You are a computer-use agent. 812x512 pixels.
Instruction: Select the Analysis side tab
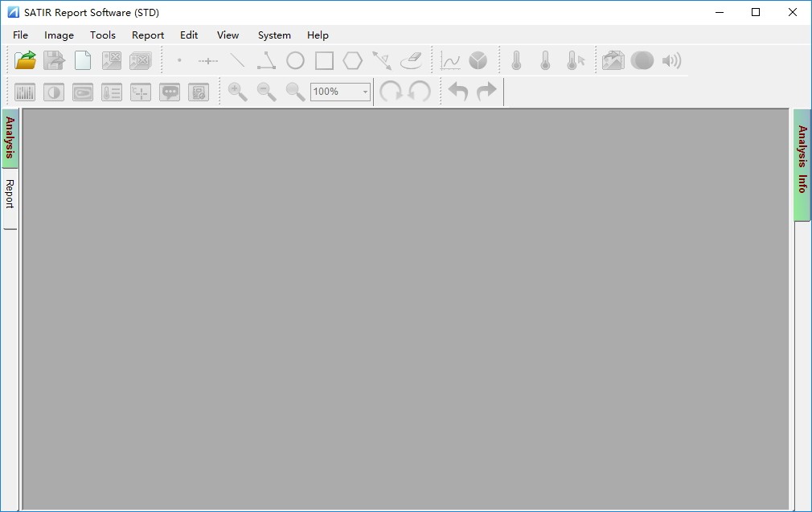[10, 137]
